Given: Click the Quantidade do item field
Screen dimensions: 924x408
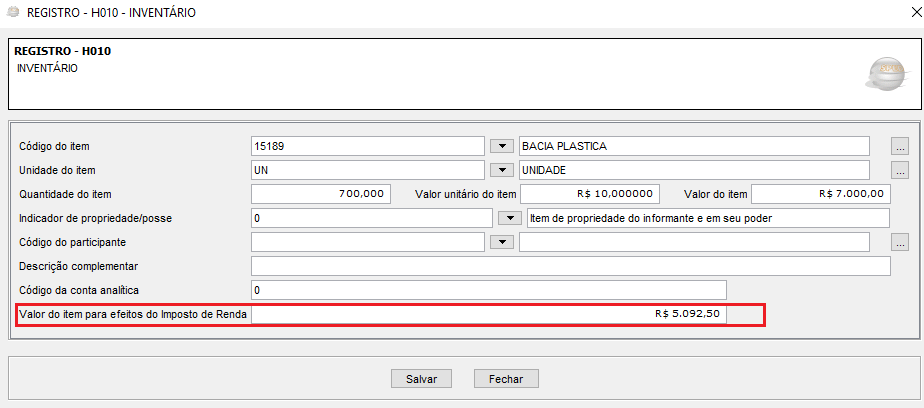Looking at the screenshot, I should pos(320,194).
